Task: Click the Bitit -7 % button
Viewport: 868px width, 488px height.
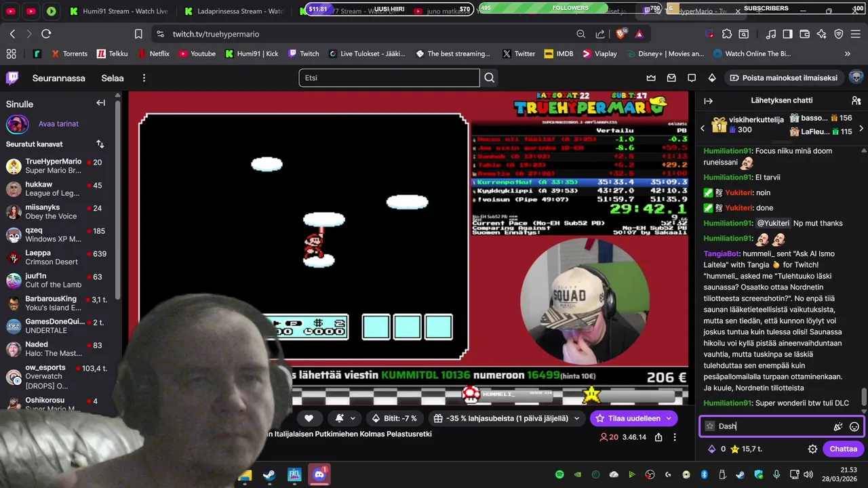Action: click(x=395, y=418)
